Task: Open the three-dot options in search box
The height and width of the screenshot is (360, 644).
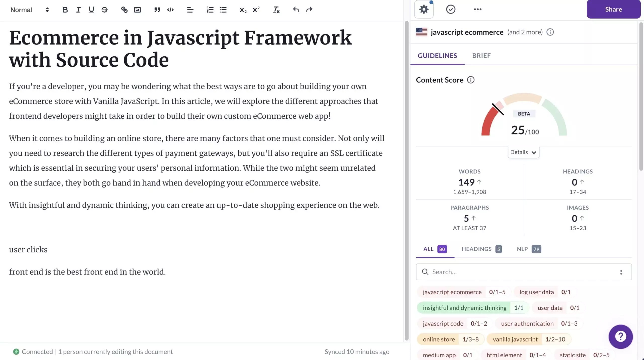Action: click(621, 272)
